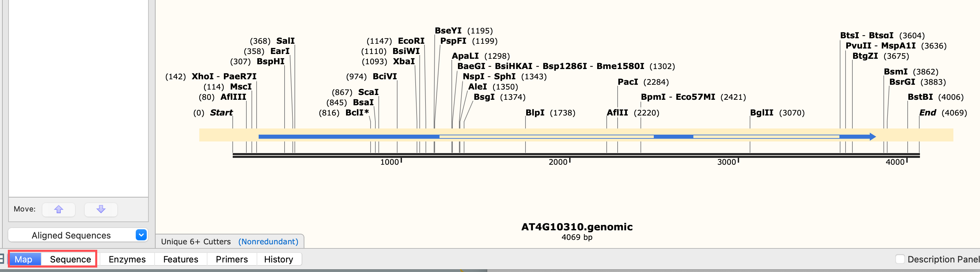Open the Features tab
The height and width of the screenshot is (272, 980).
pos(181,259)
